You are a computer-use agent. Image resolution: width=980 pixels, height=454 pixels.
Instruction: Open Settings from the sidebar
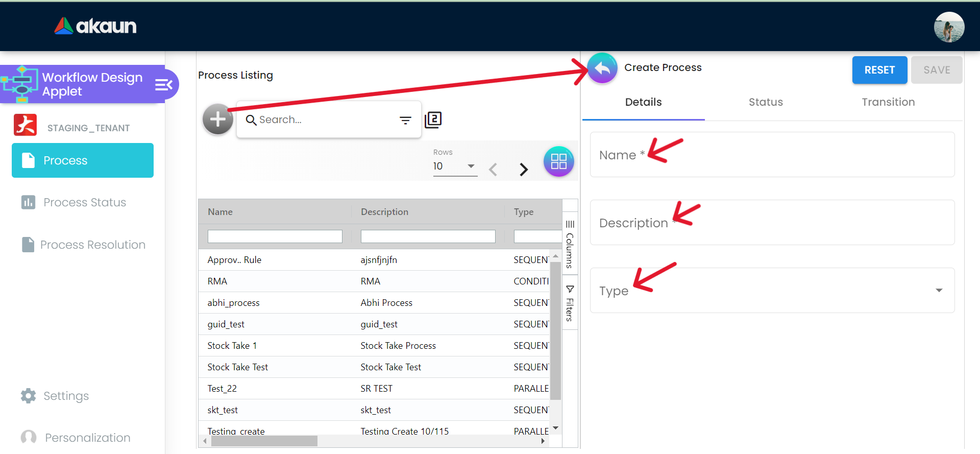[66, 396]
